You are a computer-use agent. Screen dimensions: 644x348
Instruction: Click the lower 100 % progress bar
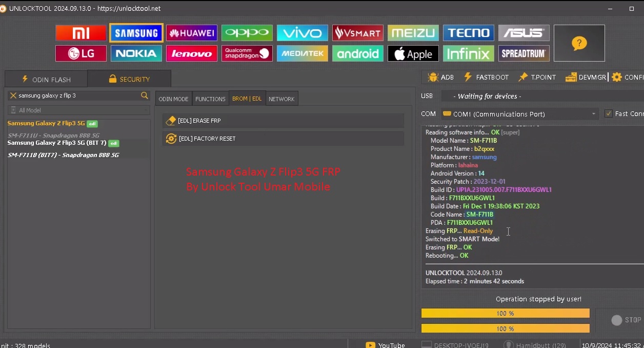coord(505,328)
